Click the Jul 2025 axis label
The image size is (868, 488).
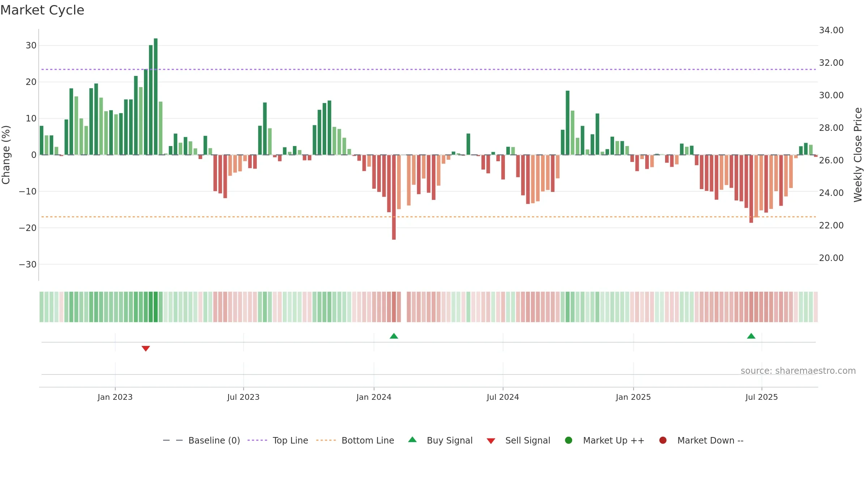click(x=762, y=397)
